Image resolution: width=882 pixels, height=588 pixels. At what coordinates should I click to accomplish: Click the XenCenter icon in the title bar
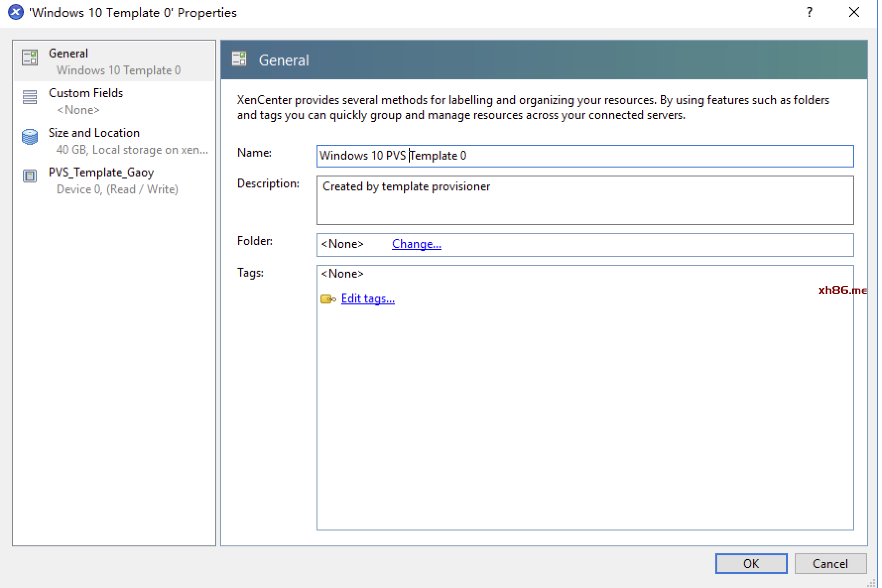pyautogui.click(x=15, y=12)
